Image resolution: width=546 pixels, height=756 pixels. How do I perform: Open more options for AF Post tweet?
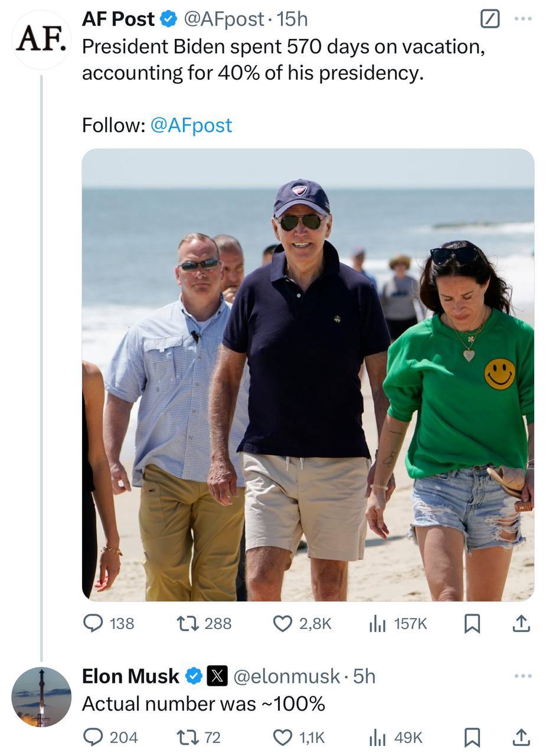point(522,19)
